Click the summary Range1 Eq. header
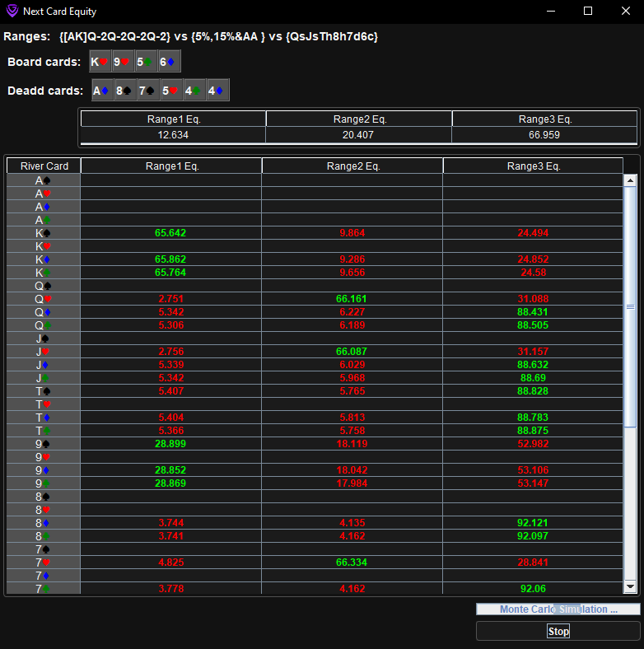The image size is (644, 649). coord(174,119)
